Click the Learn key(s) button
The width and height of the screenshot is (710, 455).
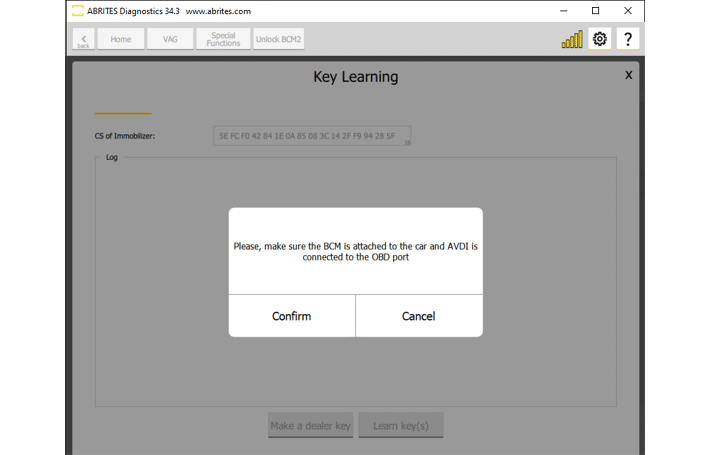(x=401, y=426)
